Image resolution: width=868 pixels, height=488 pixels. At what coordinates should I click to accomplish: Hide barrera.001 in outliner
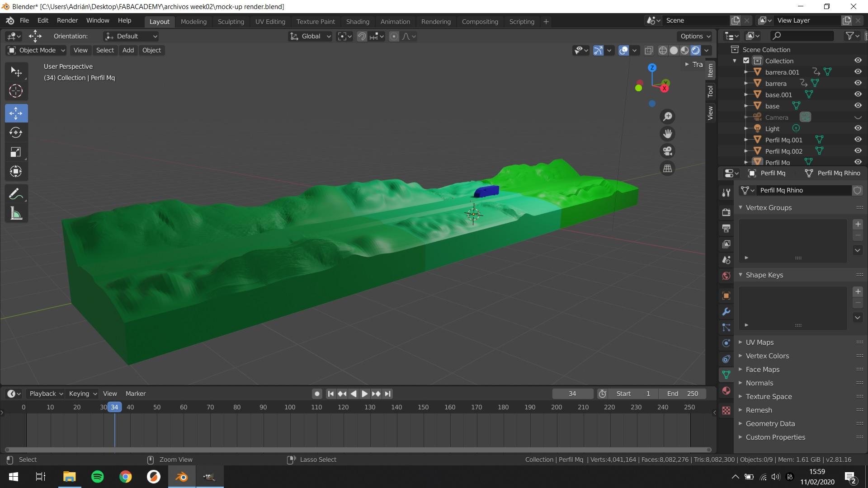pyautogui.click(x=858, y=72)
